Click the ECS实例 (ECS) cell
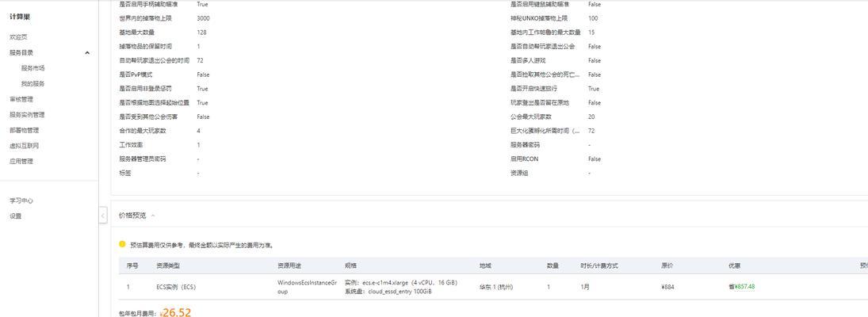This screenshot has width=868, height=317. (176, 287)
